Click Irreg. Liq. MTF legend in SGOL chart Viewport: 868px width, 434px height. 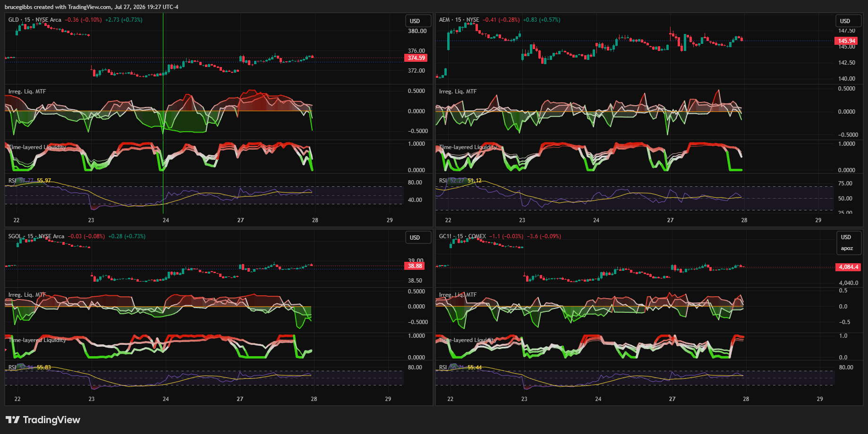[x=27, y=295]
